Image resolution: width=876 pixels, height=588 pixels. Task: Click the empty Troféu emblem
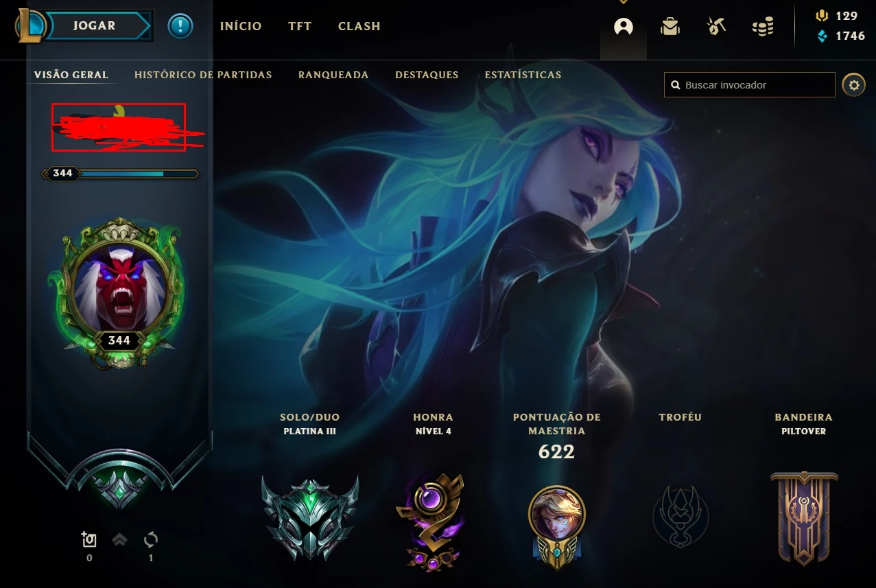click(680, 516)
